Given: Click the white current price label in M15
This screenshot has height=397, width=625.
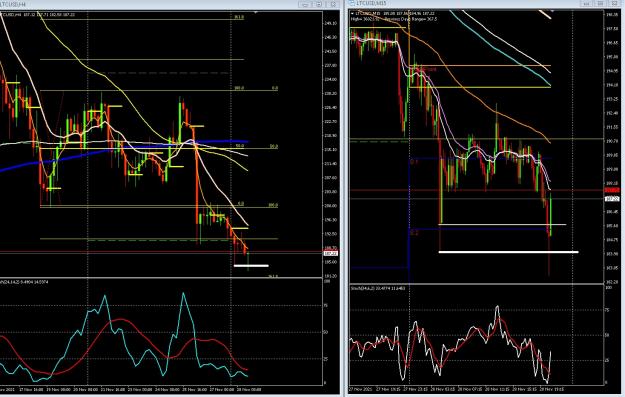Looking at the screenshot, I should pyautogui.click(x=612, y=199).
